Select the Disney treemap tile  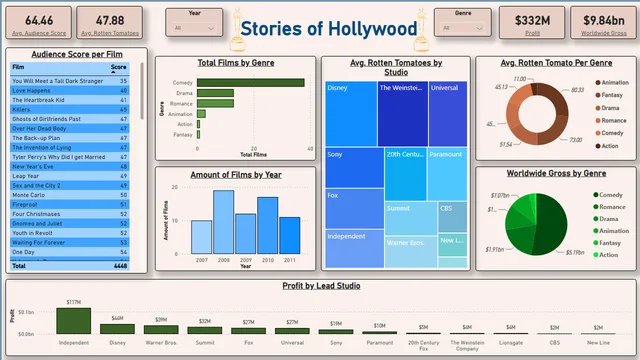coord(351,114)
